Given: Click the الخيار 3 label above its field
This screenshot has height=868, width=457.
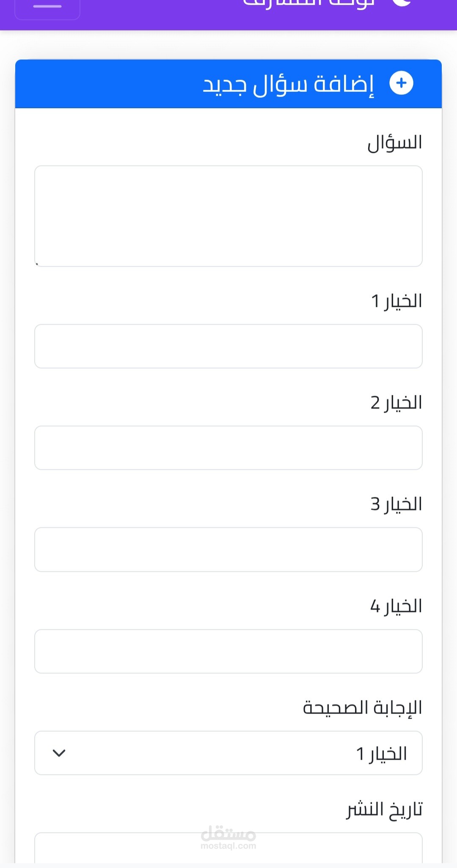Looking at the screenshot, I should click(x=396, y=504).
